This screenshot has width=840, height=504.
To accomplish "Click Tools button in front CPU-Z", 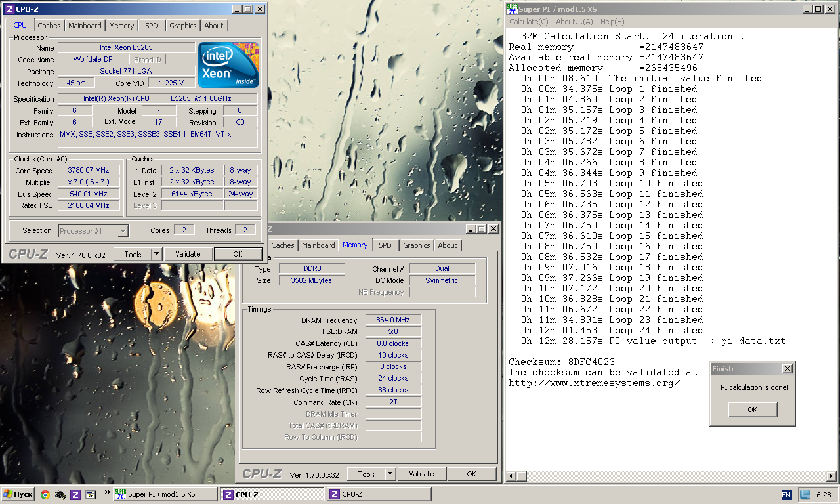I will pyautogui.click(x=133, y=254).
